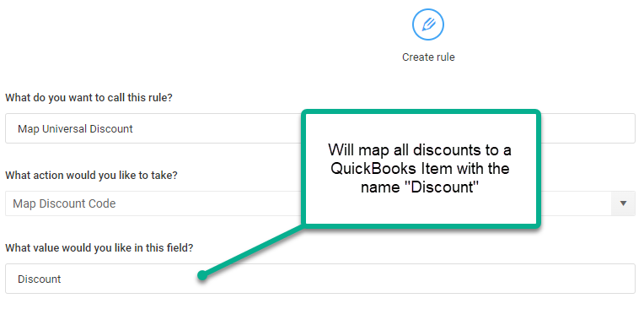The image size is (644, 309).
Task: Click the green annotation callout box
Action: (x=421, y=168)
